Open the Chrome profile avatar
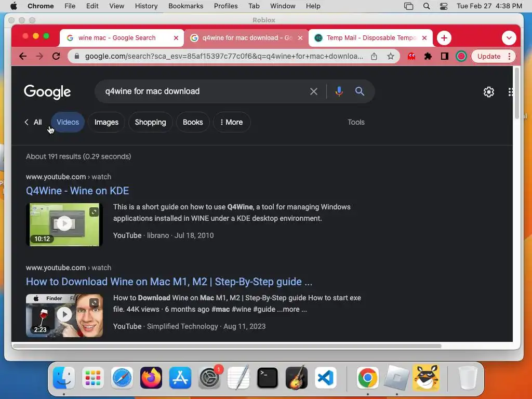Image resolution: width=532 pixels, height=399 pixels. tap(461, 56)
